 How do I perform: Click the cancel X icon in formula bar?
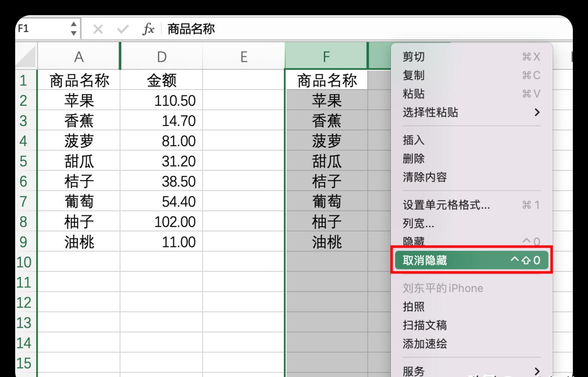[x=97, y=30]
